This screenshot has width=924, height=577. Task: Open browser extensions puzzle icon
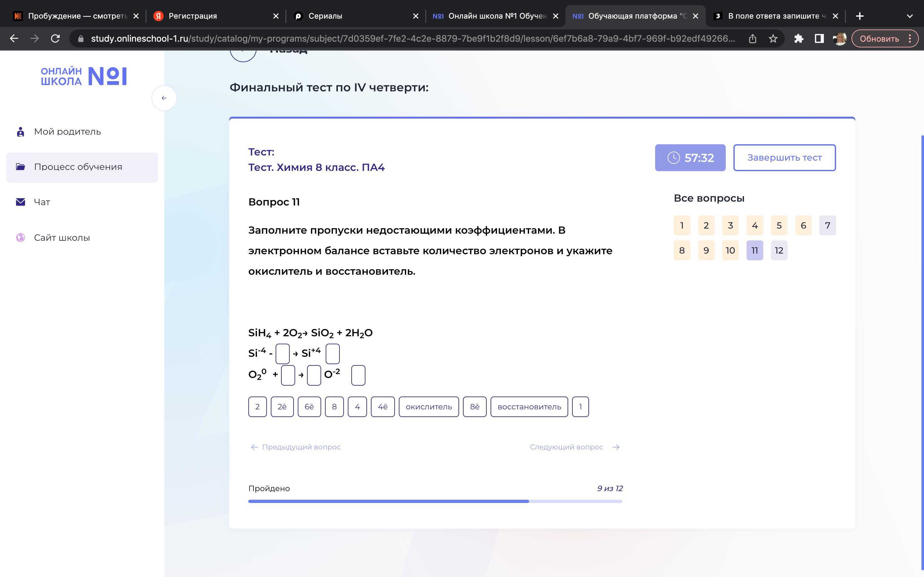point(798,38)
